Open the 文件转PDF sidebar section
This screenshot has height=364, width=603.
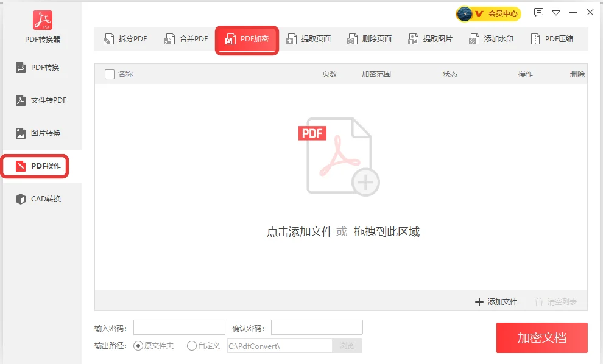41,100
